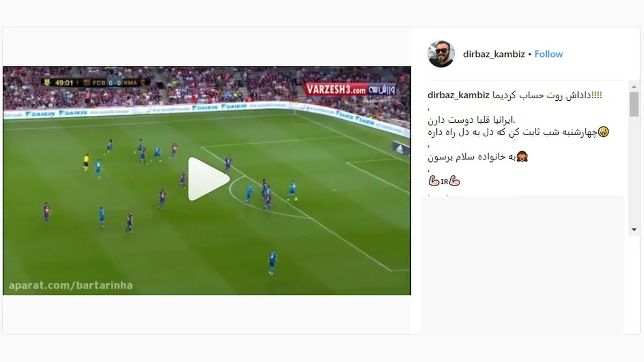The height and width of the screenshot is (362, 644).
Task: Click the first caption line ending in exclamation marks
Action: pos(547,95)
